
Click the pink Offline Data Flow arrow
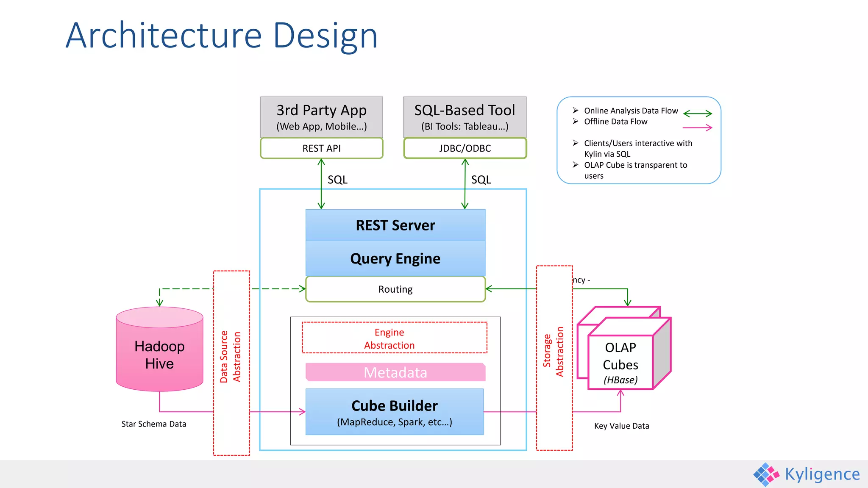coord(698,128)
